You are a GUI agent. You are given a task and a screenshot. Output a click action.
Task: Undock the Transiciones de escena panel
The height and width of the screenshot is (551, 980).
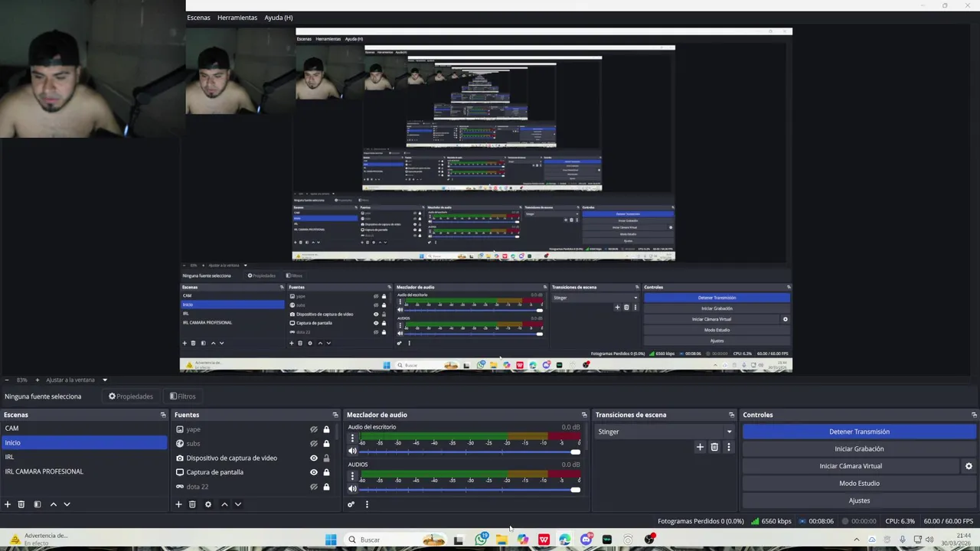pos(732,415)
